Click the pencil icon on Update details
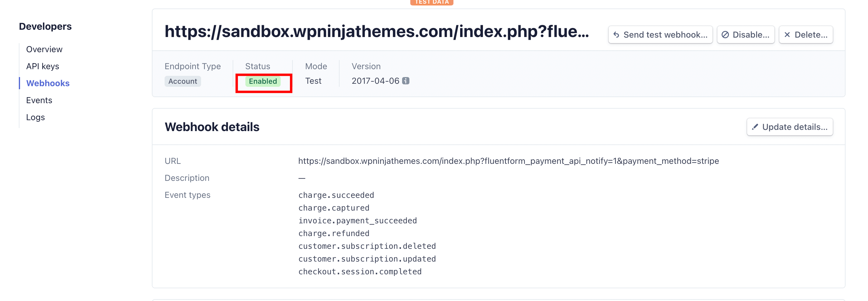This screenshot has width=868, height=301. point(755,127)
